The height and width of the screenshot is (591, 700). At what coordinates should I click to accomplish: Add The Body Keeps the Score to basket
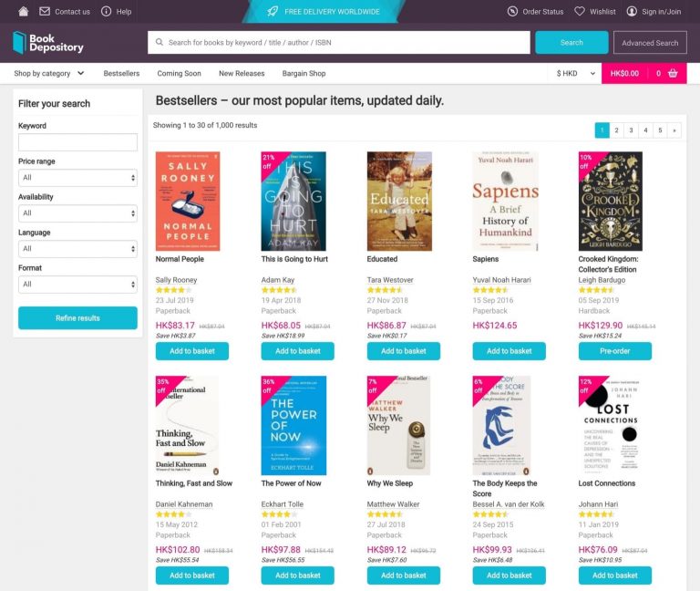coord(509,575)
